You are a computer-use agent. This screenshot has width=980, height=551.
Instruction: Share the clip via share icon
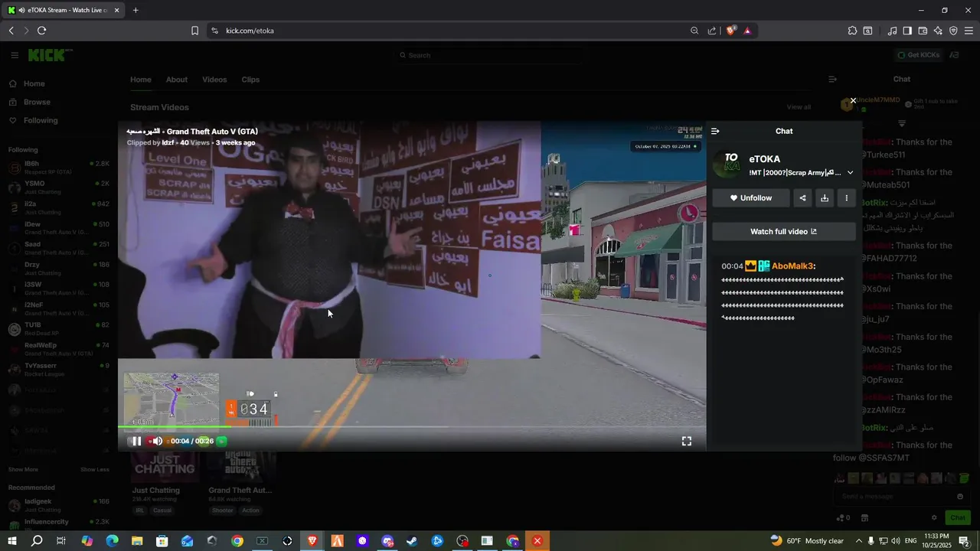click(x=802, y=198)
